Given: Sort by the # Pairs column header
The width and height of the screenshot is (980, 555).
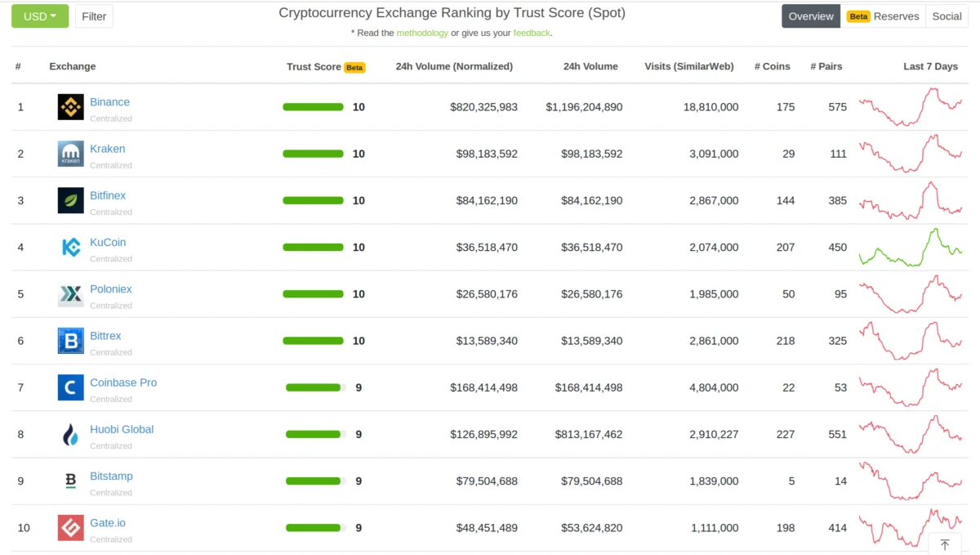Looking at the screenshot, I should (x=826, y=66).
